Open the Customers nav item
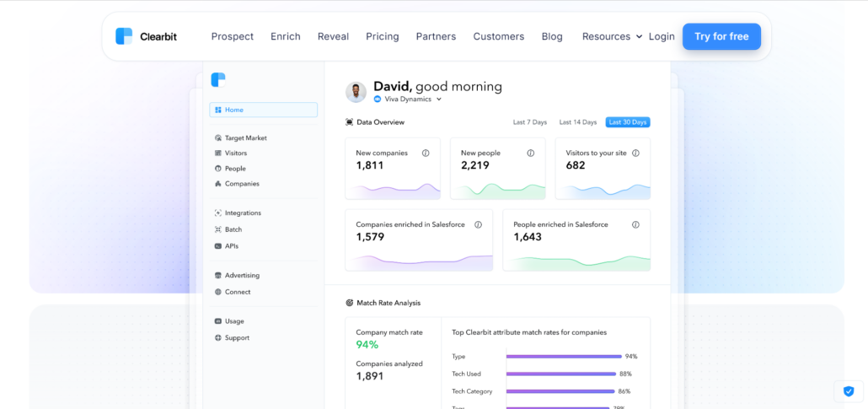 499,36
